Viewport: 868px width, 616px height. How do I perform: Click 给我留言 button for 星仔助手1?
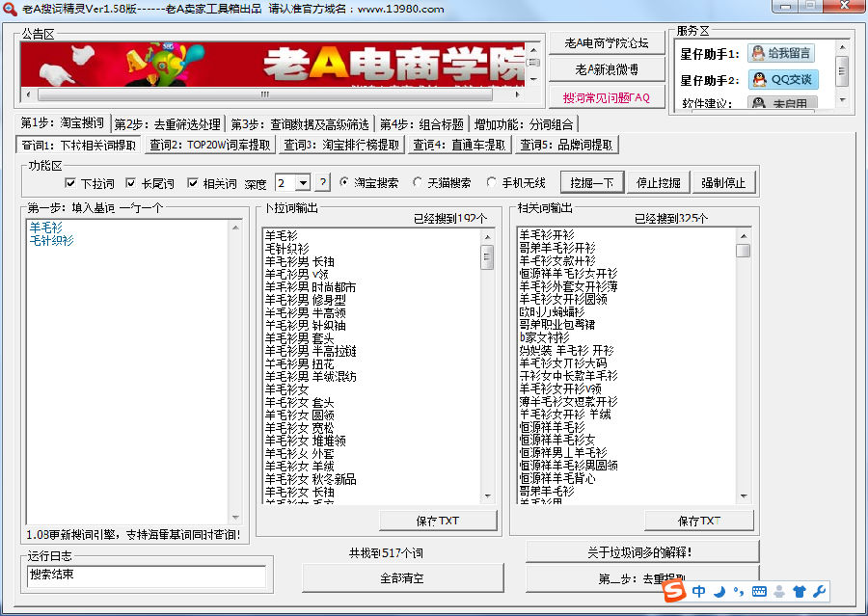pos(781,54)
